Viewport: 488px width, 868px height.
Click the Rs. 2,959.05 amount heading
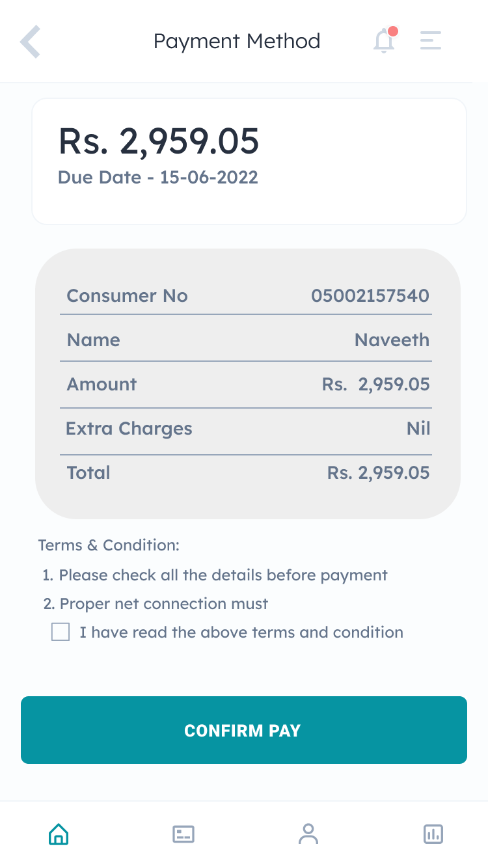coord(159,141)
